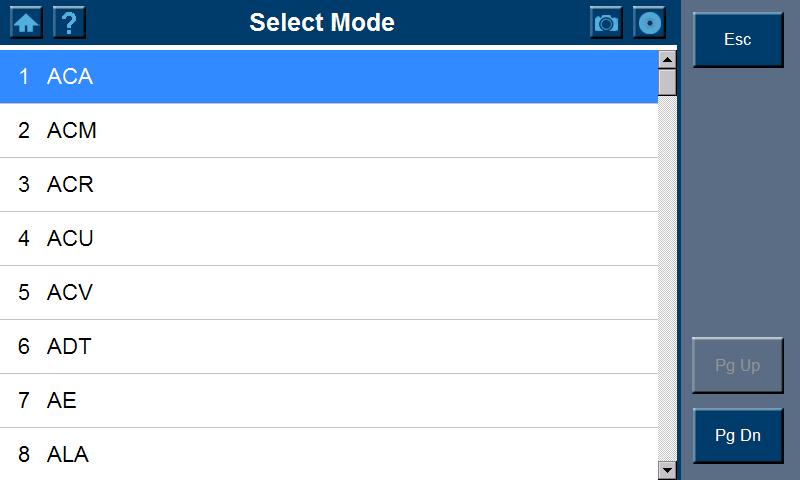Click the Select Mode title bar
The width and height of the screenshot is (800, 480).
pyautogui.click(x=322, y=22)
